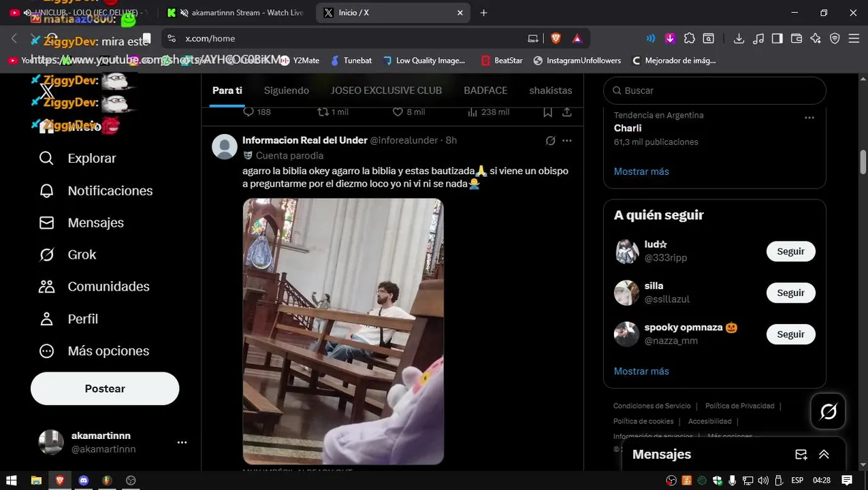The width and height of the screenshot is (868, 490).
Task: Follow spooky opmnaza @nazza_mm
Action: click(x=791, y=334)
